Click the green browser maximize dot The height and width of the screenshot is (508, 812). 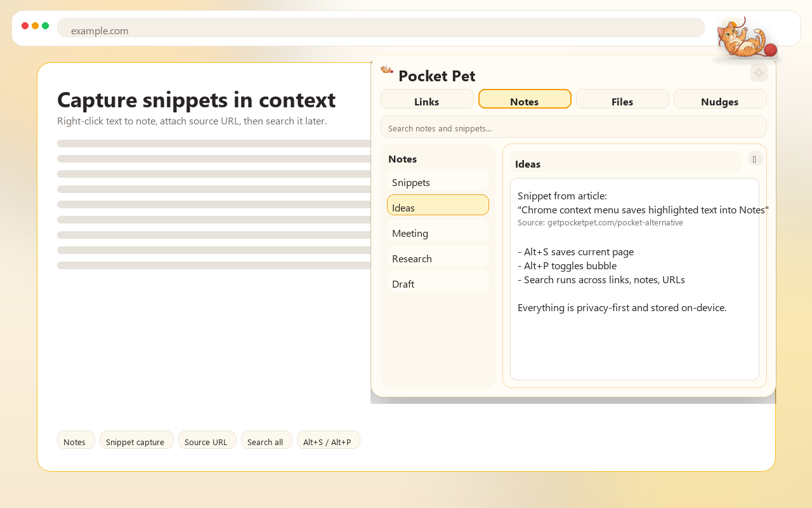click(x=46, y=26)
